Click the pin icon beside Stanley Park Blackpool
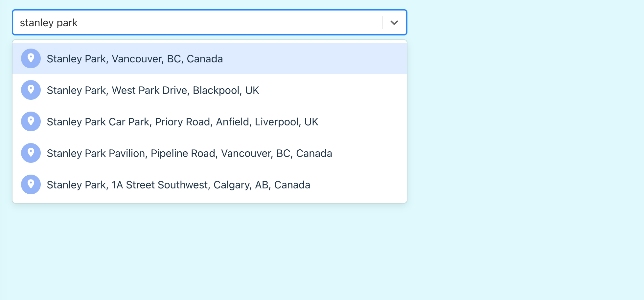 tap(31, 90)
